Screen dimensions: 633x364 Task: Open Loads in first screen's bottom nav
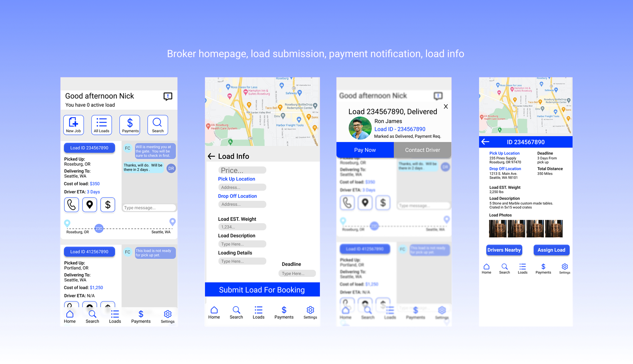click(115, 317)
